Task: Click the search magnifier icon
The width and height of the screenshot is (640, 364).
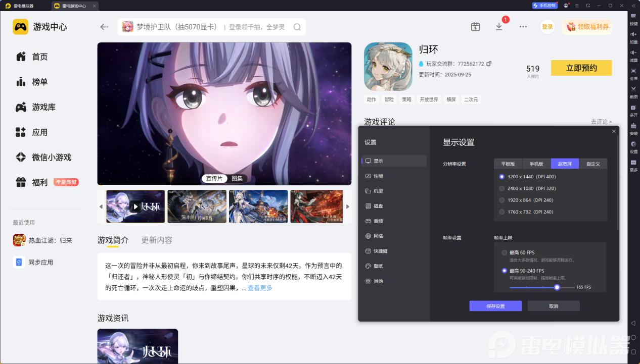Action: (x=297, y=27)
